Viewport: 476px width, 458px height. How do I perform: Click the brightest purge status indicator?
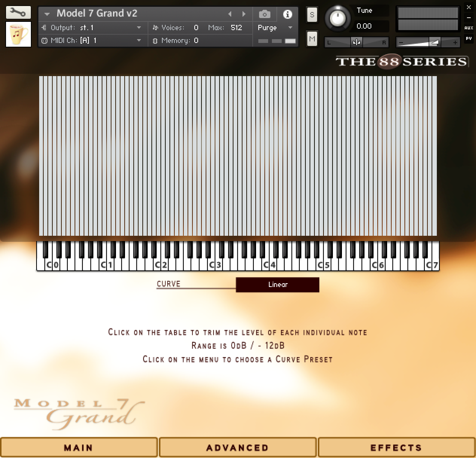[x=290, y=41]
